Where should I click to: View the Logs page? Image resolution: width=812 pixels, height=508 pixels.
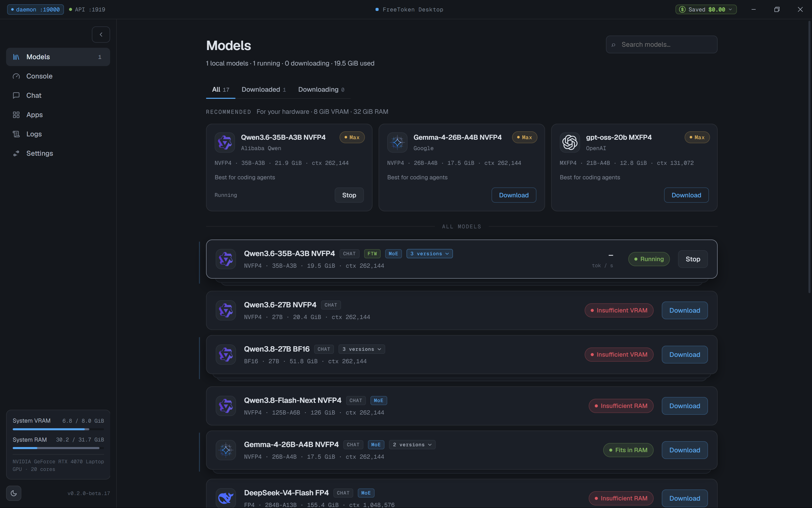pyautogui.click(x=58, y=134)
